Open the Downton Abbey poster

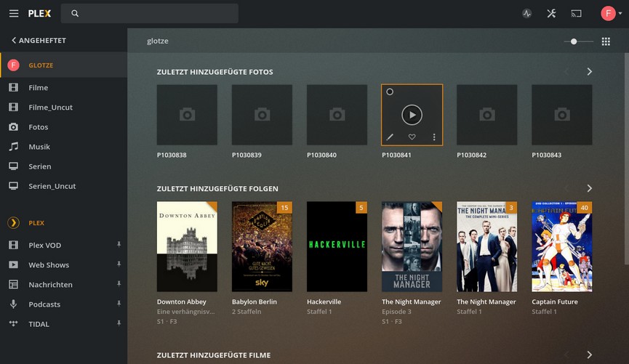pyautogui.click(x=187, y=246)
